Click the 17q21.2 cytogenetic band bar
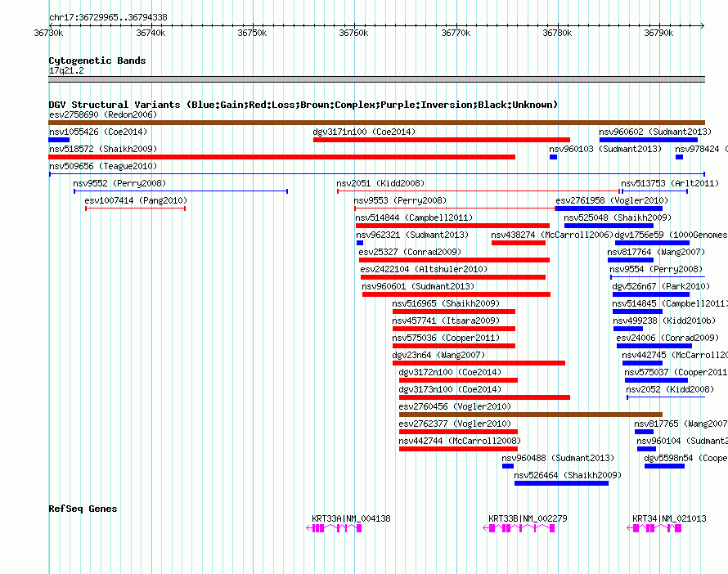 tap(376, 79)
